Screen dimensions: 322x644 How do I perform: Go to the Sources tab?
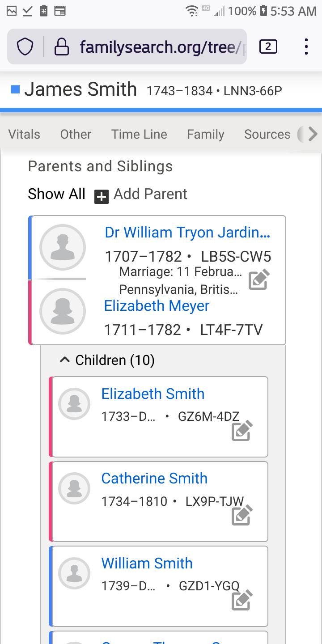click(267, 134)
